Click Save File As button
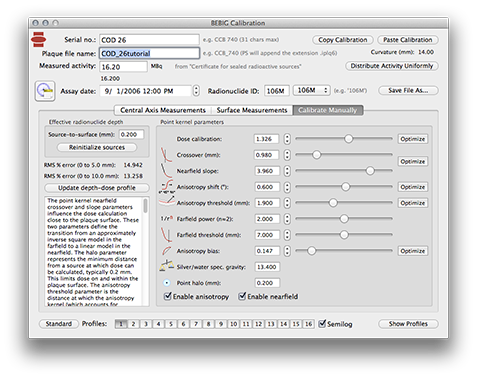Screen dimensions: 477x378 point(408,90)
